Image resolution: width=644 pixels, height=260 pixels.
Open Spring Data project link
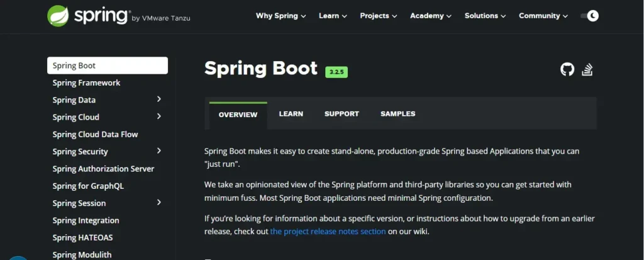point(74,100)
